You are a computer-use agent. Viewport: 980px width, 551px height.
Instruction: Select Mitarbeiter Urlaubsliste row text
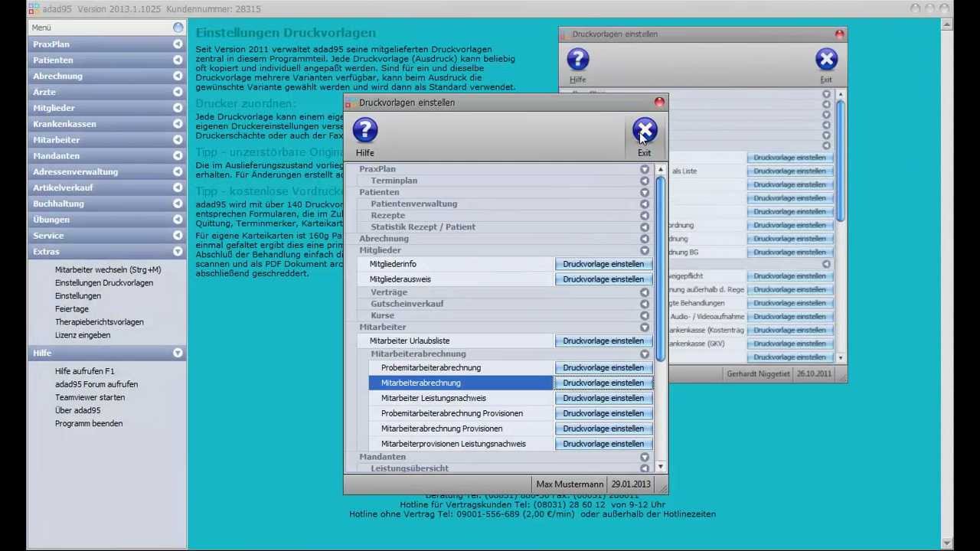tap(410, 341)
